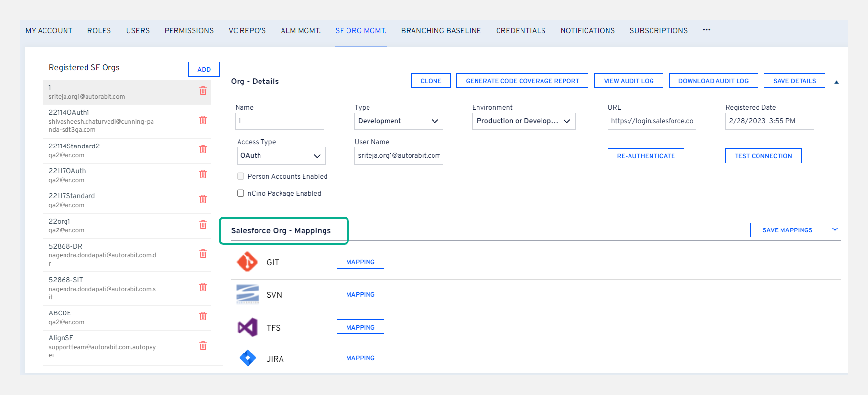Click trash icon for 22114Standard2 org
Image resolution: width=868 pixels, height=395 pixels.
pos(203,149)
